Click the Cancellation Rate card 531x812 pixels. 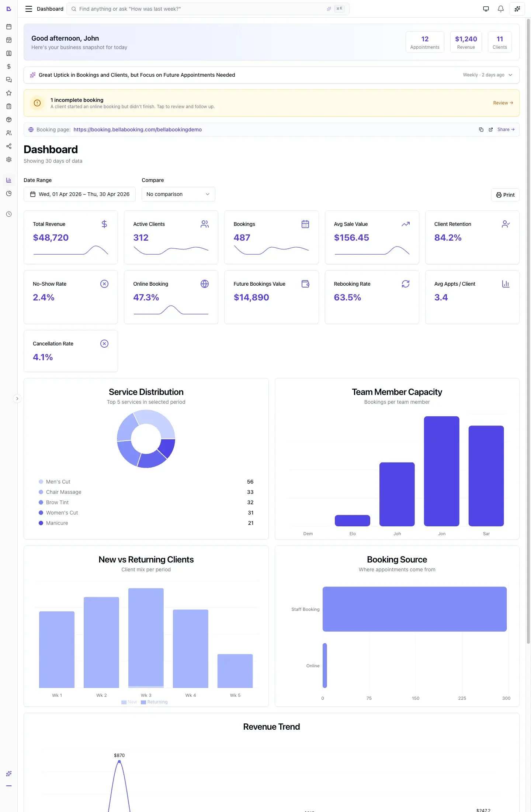point(71,351)
